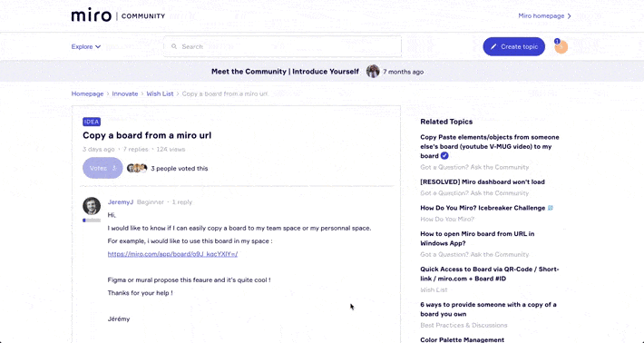Click the Create topic button
This screenshot has height=343, width=644.
coord(513,46)
